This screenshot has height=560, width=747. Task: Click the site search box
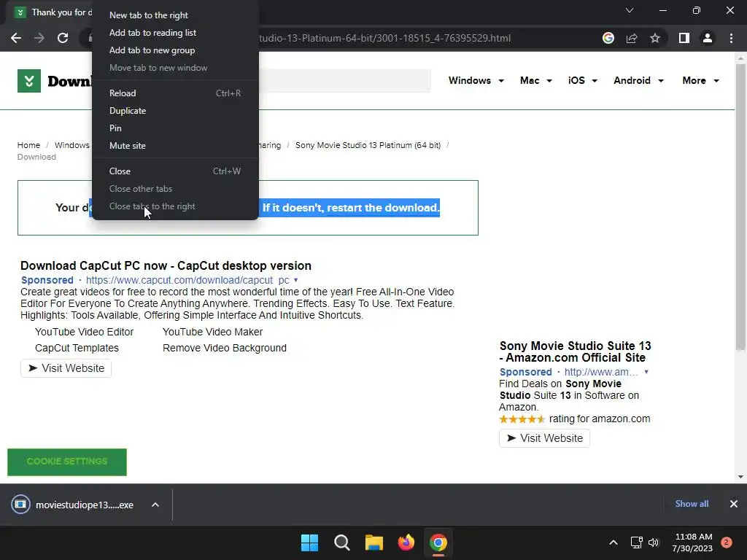(x=345, y=80)
